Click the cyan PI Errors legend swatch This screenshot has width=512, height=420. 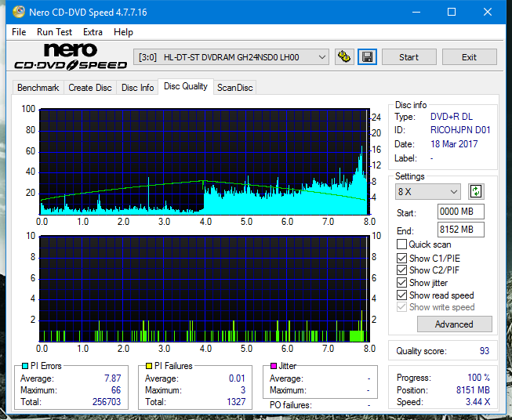click(24, 366)
